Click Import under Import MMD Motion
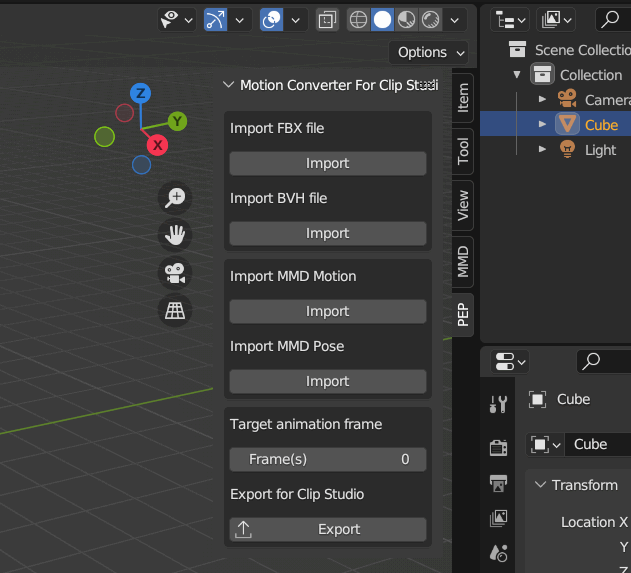The image size is (631, 573). [328, 311]
